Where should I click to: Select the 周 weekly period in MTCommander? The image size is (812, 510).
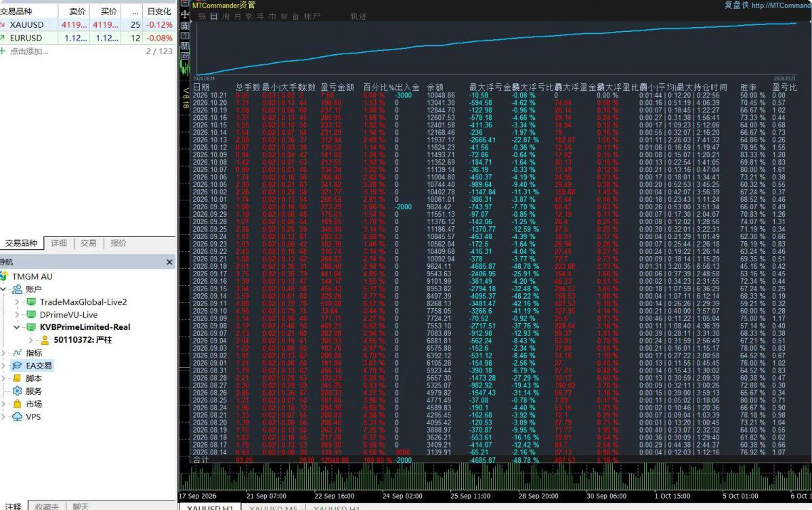click(x=226, y=16)
